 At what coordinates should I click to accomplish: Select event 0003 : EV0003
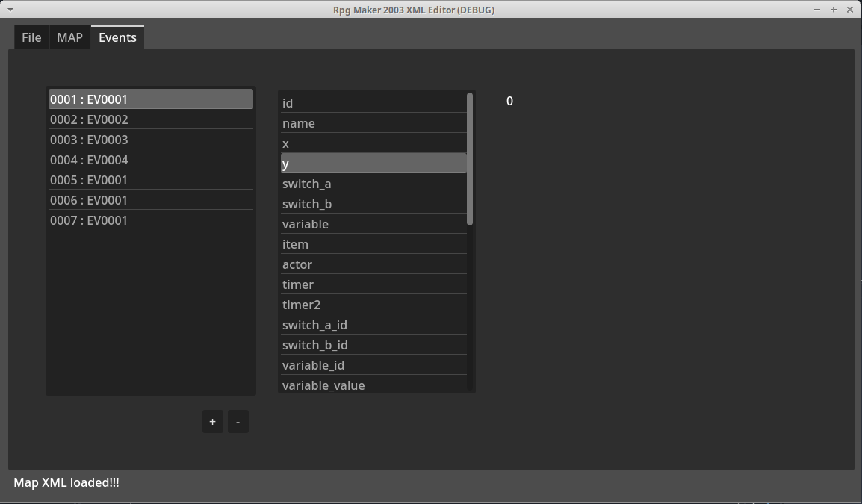pos(151,140)
